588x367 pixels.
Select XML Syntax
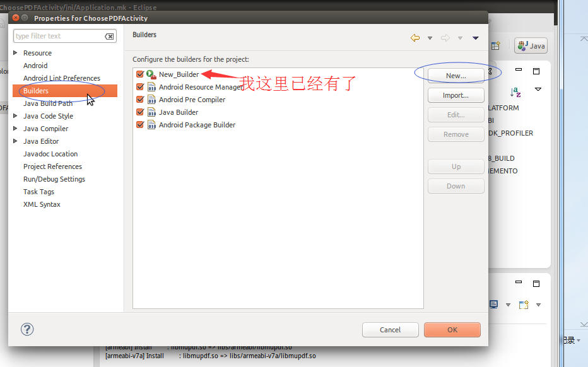[42, 204]
